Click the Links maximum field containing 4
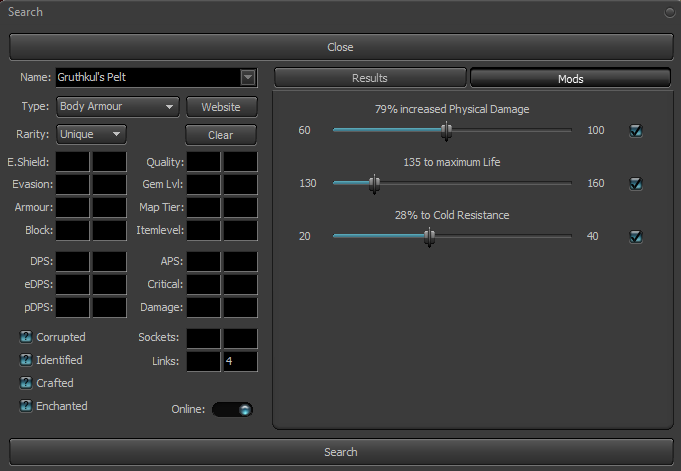This screenshot has height=471, width=681. pyautogui.click(x=241, y=362)
